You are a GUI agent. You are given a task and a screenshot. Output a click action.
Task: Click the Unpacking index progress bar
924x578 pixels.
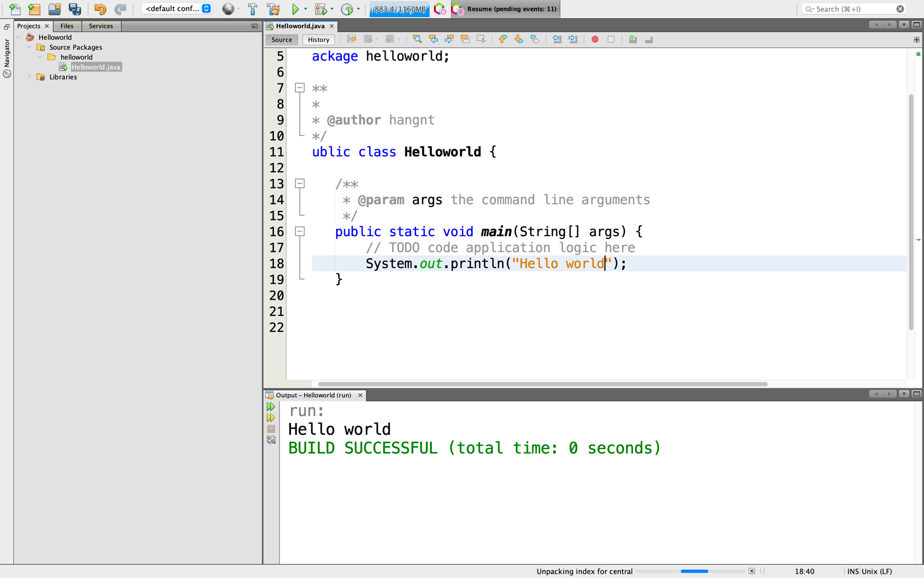691,571
